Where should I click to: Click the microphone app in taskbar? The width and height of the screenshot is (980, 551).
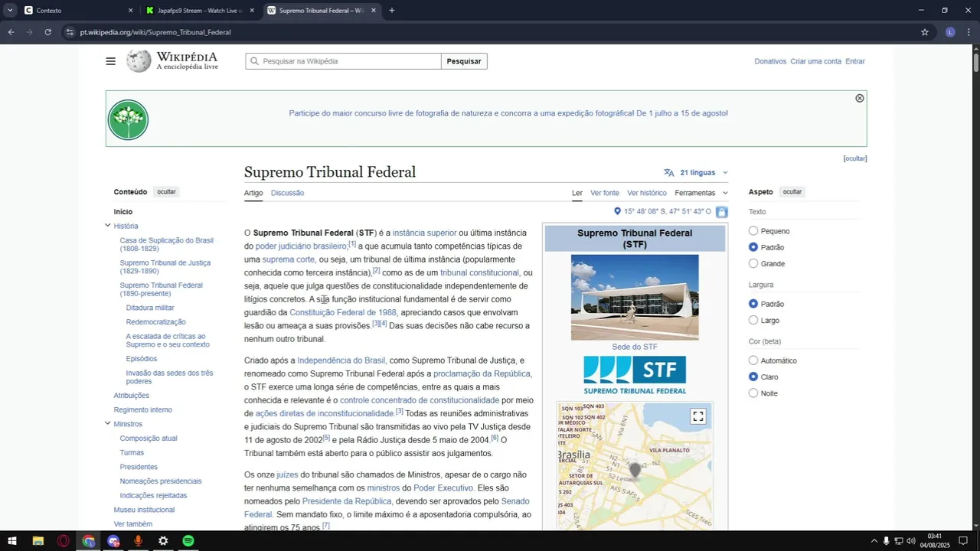click(138, 541)
